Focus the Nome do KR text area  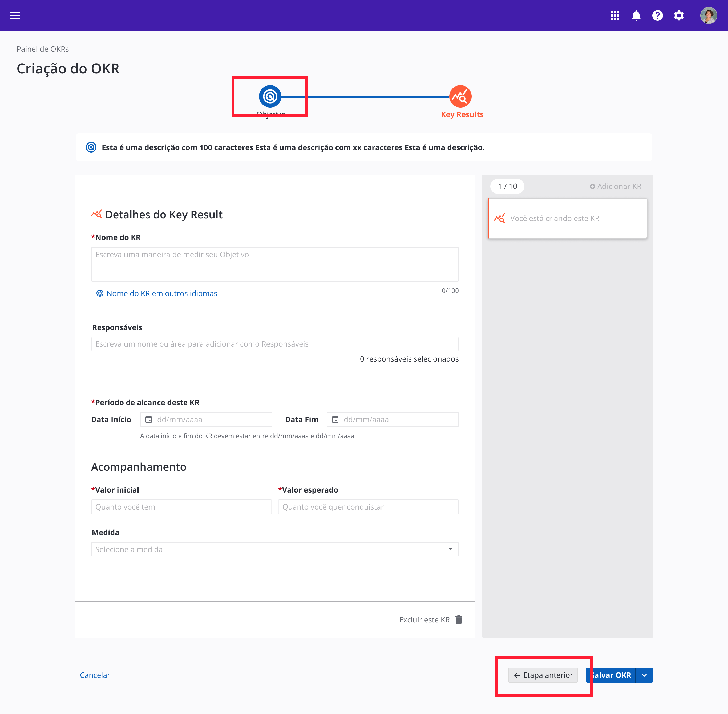tap(275, 264)
